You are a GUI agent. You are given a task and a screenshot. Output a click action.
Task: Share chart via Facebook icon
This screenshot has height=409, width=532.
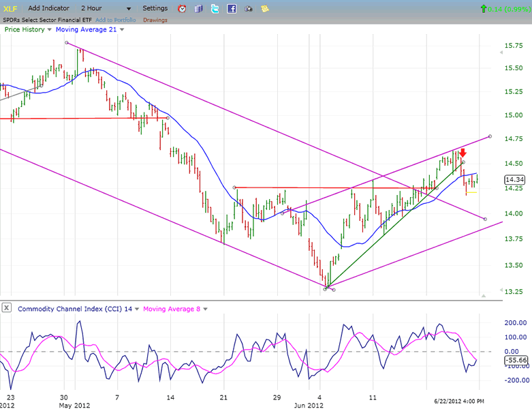(x=232, y=9)
